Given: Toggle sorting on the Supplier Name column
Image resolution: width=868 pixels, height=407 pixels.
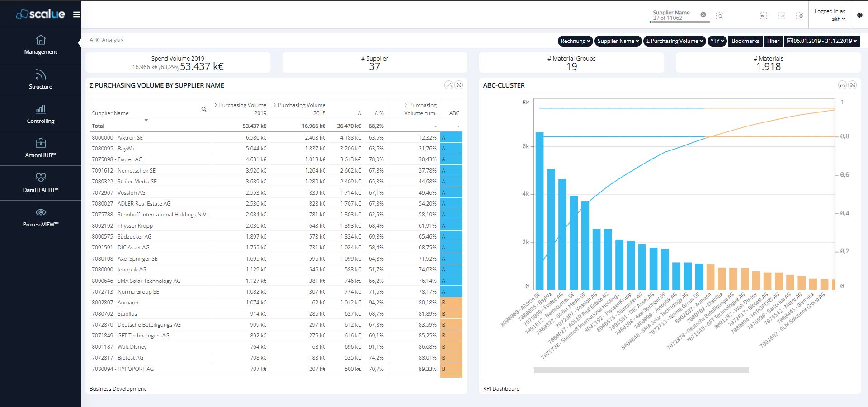Looking at the screenshot, I should (x=146, y=121).
